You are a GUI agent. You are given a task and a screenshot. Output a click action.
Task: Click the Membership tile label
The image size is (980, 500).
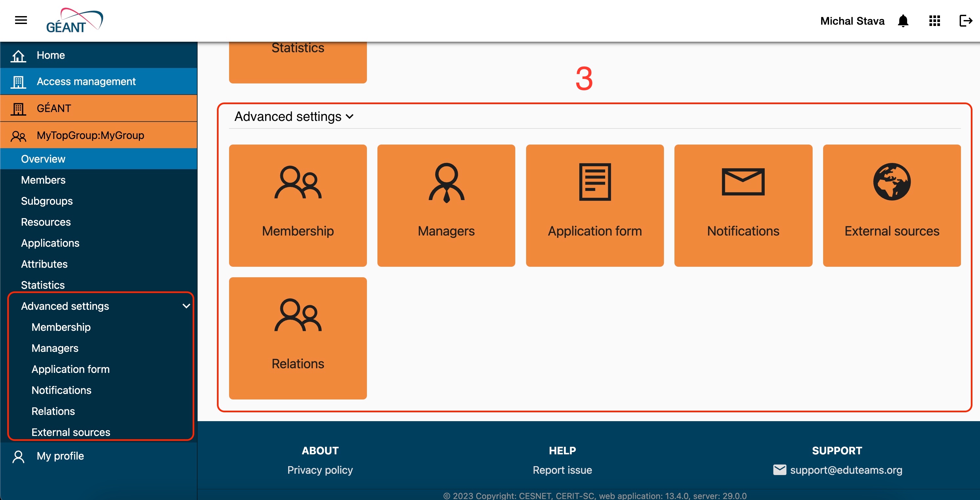point(298,231)
